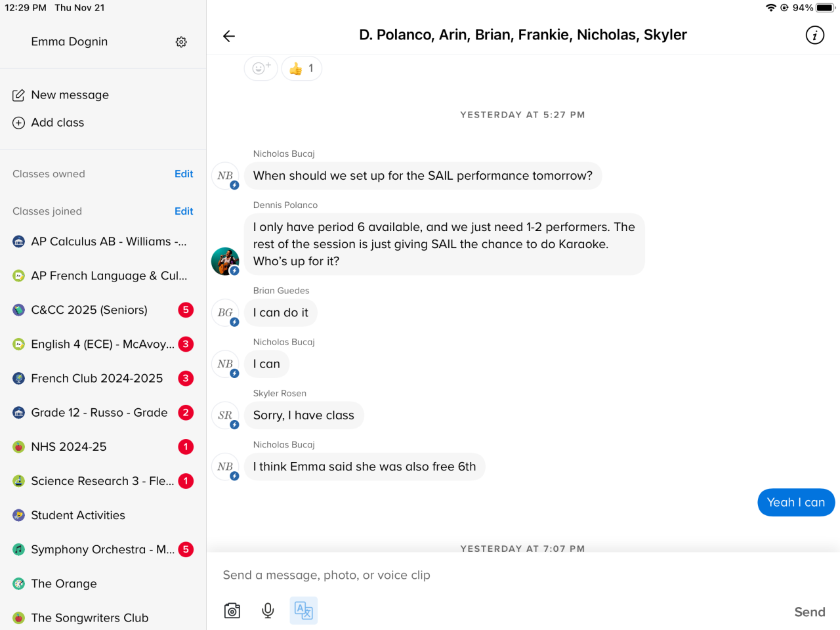Edit the Classes joined list
The width and height of the screenshot is (840, 630).
click(184, 211)
